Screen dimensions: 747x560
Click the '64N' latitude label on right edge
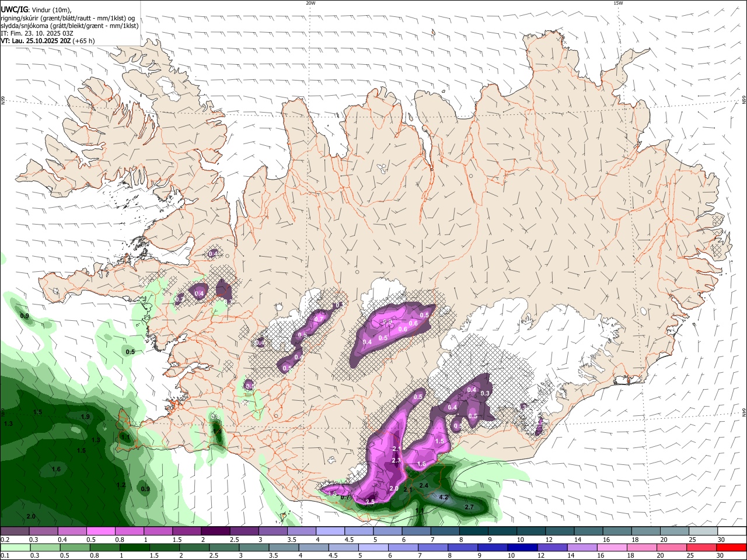(x=744, y=411)
